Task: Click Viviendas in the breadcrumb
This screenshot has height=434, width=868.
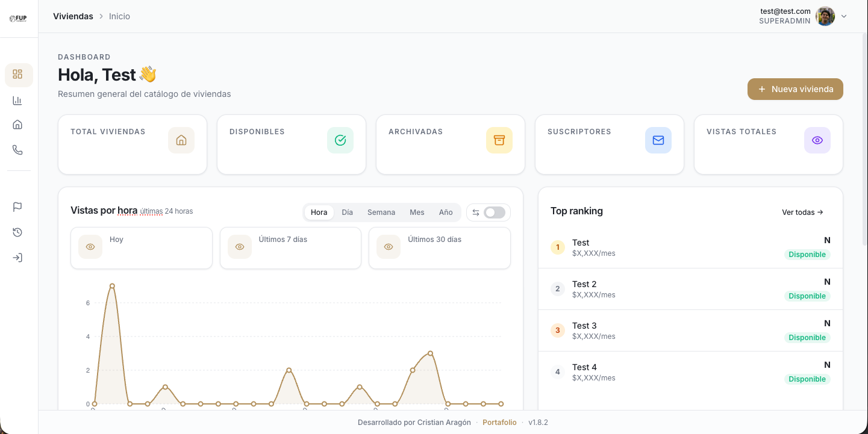Action: pos(73,16)
